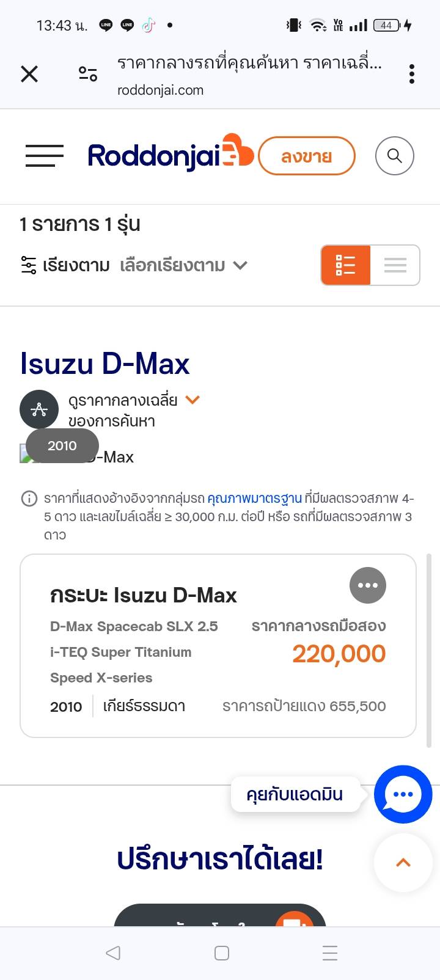This screenshot has width=440, height=980.
Task: Tap the search magnifier icon
Action: 394,156
